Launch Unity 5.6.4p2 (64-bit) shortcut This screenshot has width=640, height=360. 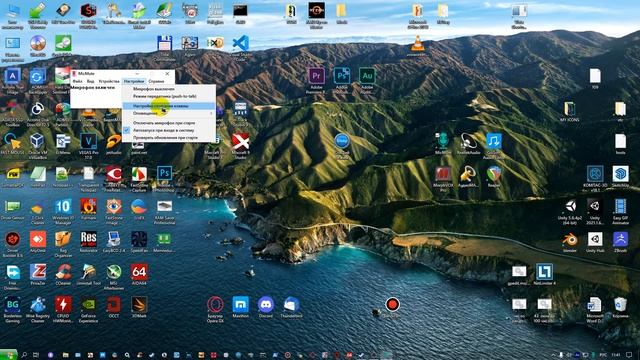pyautogui.click(x=570, y=207)
